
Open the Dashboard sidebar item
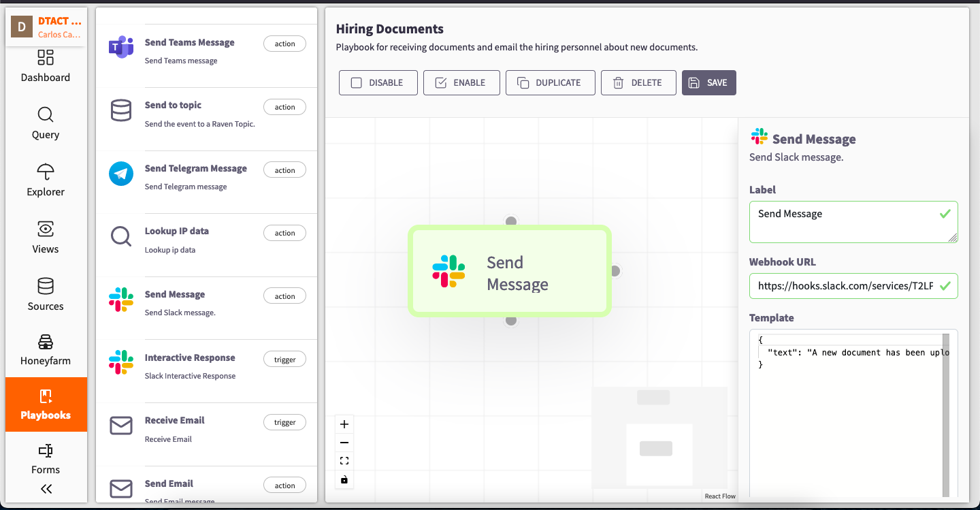[x=46, y=67]
